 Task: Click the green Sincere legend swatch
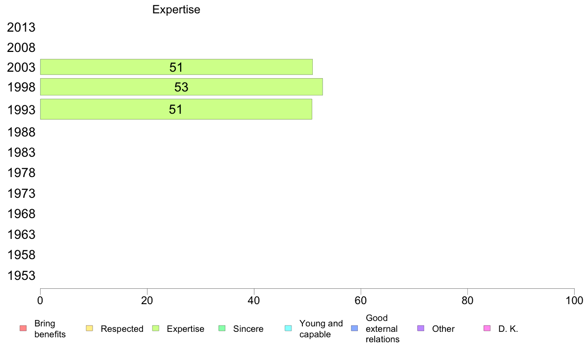(222, 328)
